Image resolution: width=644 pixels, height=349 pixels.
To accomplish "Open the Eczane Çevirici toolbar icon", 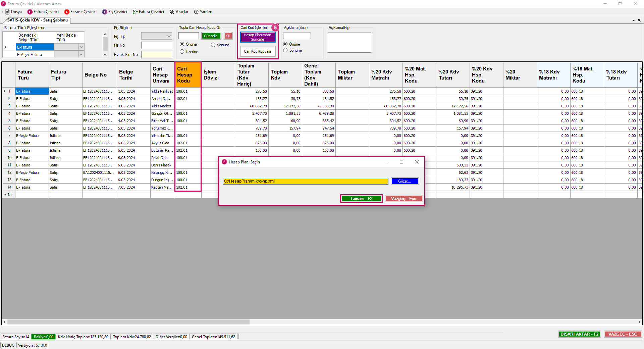I will [x=67, y=12].
